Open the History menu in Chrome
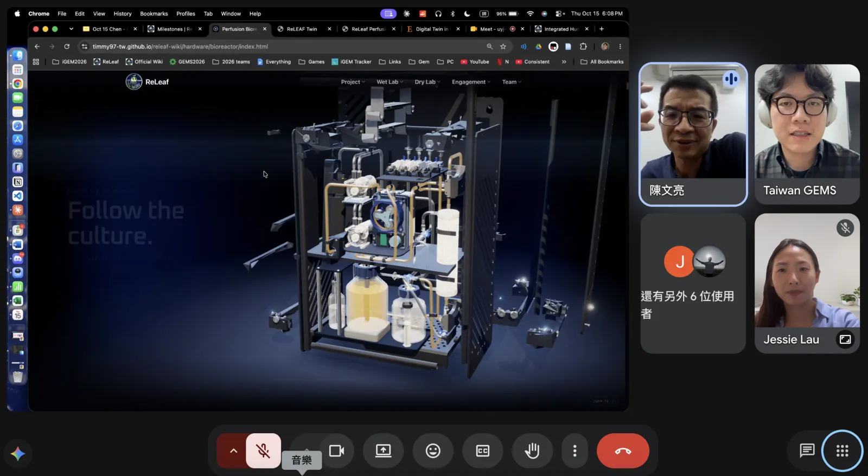 pyautogui.click(x=123, y=14)
